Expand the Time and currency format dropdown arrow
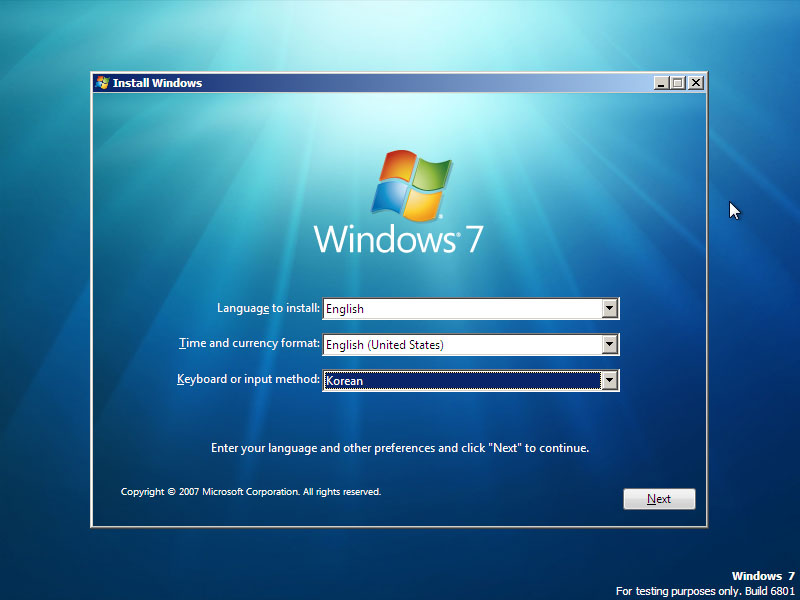The width and height of the screenshot is (800, 600). click(609, 344)
